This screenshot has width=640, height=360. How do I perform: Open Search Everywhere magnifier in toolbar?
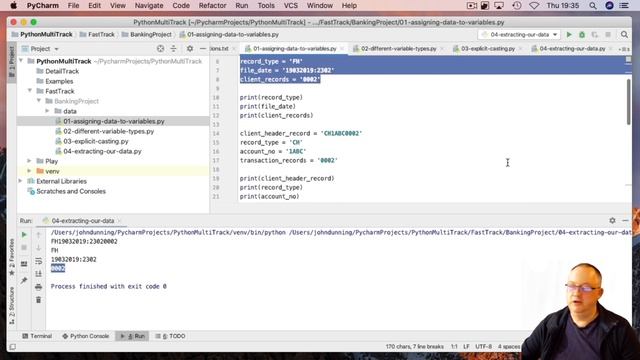(x=624, y=35)
